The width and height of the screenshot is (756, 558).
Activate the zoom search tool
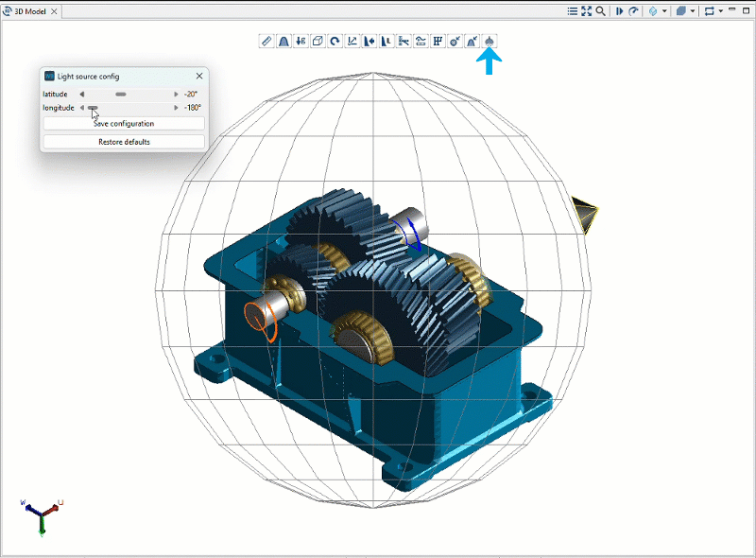point(599,10)
